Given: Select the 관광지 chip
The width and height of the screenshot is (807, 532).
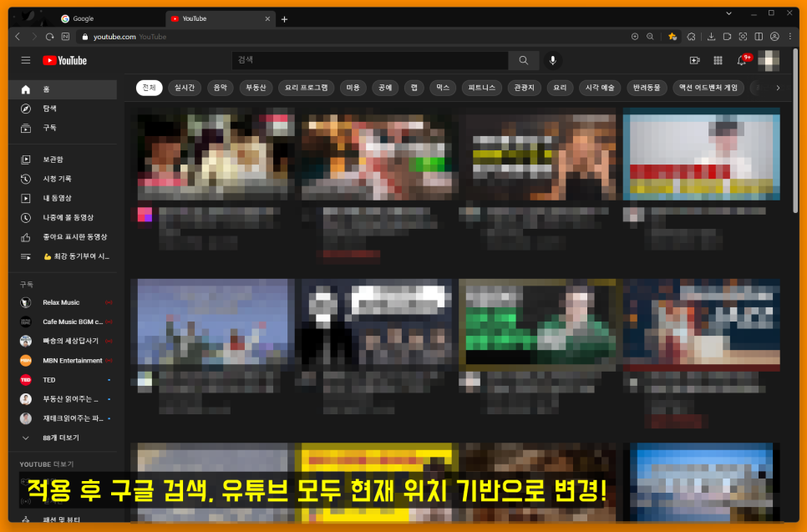Looking at the screenshot, I should (x=524, y=88).
